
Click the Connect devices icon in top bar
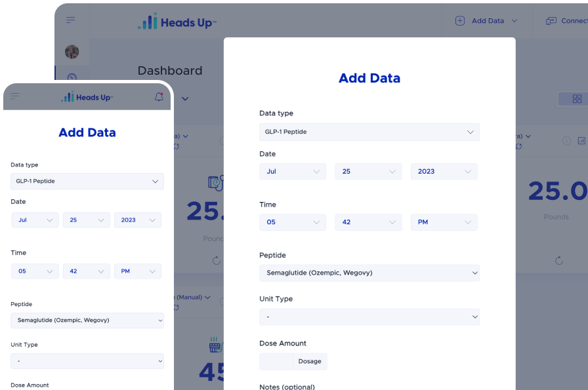[551, 21]
